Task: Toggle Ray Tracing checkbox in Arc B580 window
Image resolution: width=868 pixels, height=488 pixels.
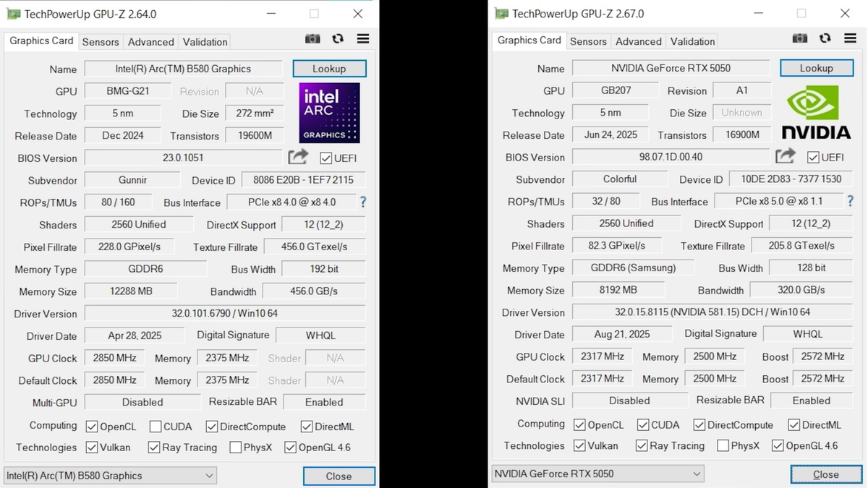Action: coord(154,448)
